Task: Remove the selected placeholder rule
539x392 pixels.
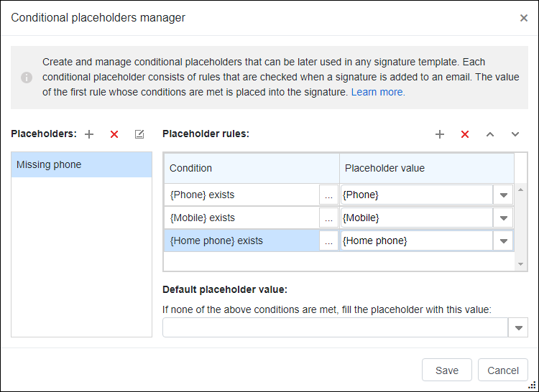Action: pos(465,134)
